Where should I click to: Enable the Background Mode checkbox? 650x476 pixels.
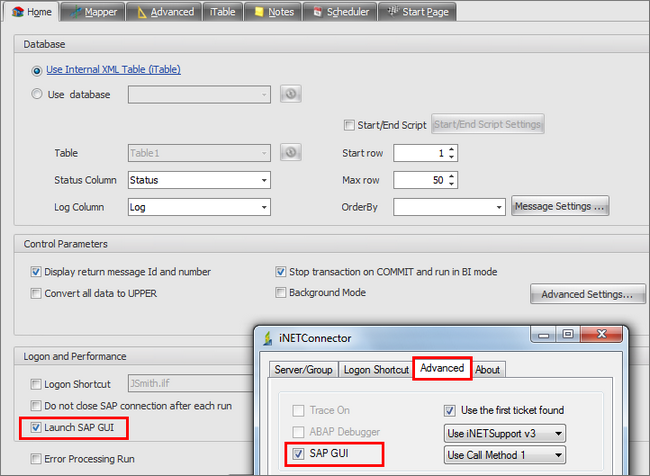click(281, 293)
